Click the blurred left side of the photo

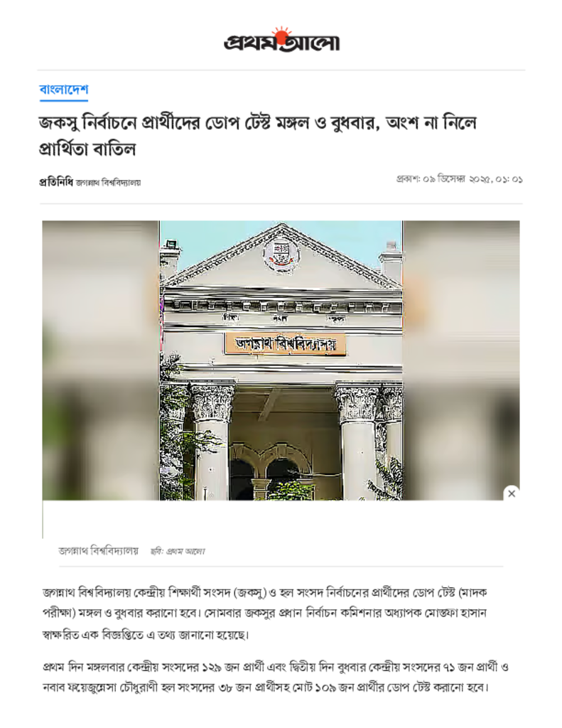click(x=101, y=360)
